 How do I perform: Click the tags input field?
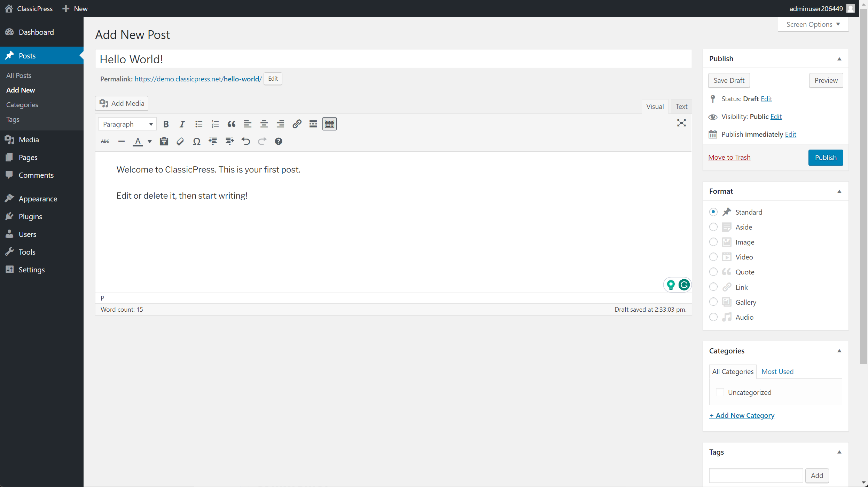[756, 475]
